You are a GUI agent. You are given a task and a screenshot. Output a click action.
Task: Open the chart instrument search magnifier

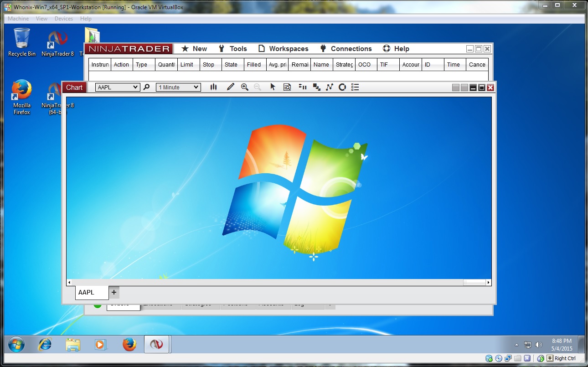pyautogui.click(x=146, y=87)
